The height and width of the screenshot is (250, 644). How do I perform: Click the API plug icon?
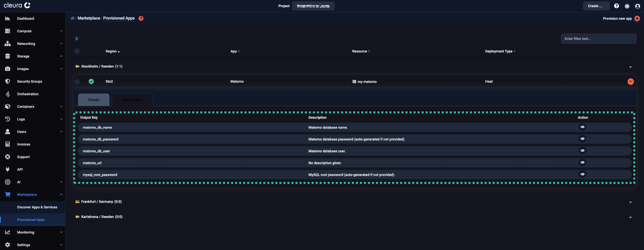click(x=7, y=169)
